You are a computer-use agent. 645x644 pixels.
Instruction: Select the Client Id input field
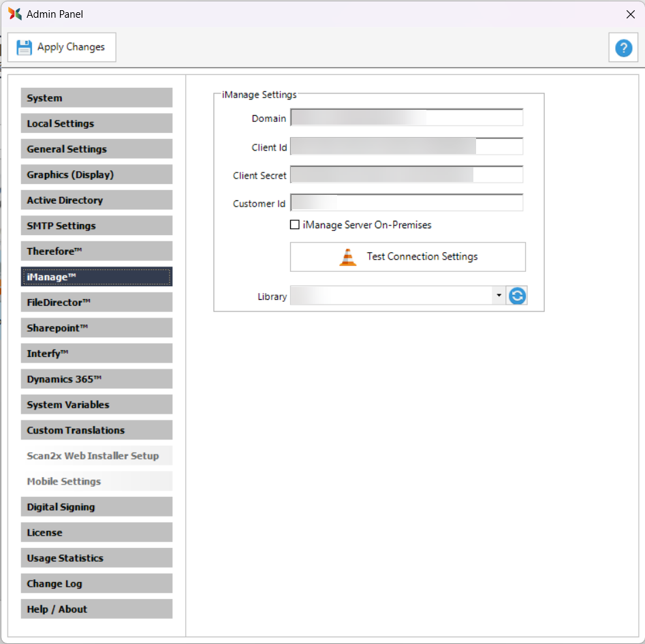click(407, 147)
